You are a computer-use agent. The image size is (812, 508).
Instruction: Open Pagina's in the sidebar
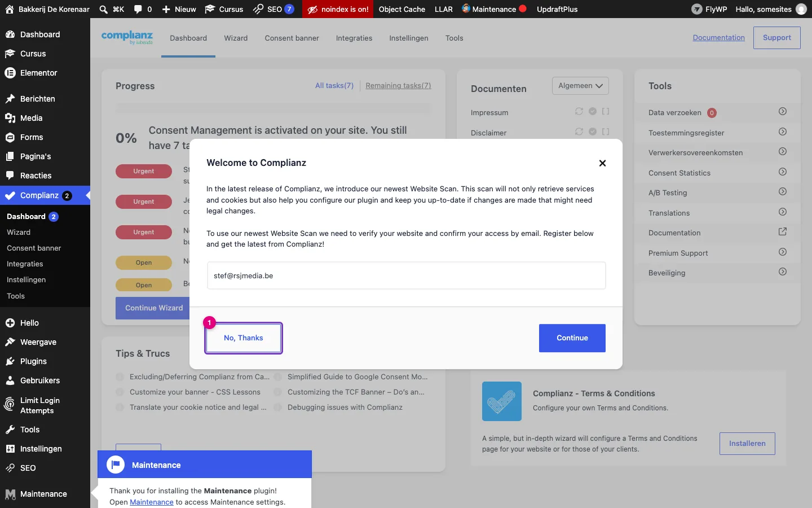coord(45,156)
